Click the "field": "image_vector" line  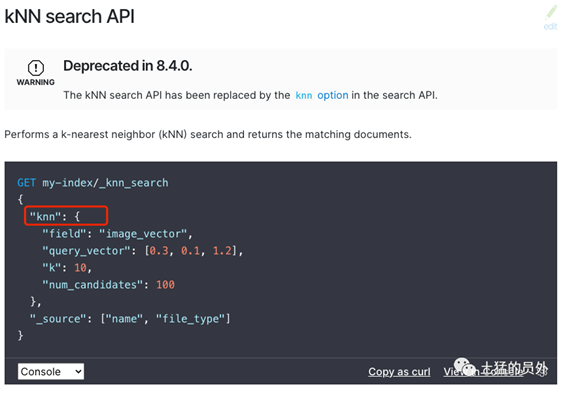point(118,234)
